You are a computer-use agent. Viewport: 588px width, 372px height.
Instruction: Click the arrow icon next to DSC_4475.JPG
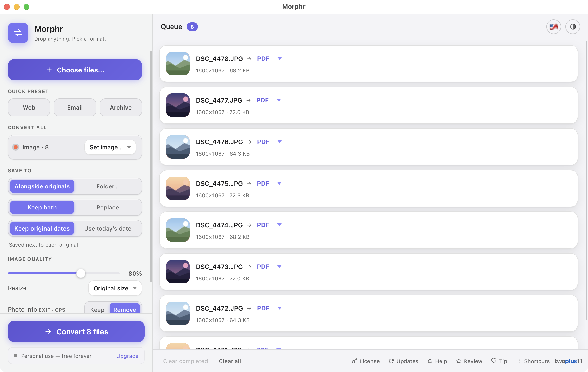[x=249, y=184]
